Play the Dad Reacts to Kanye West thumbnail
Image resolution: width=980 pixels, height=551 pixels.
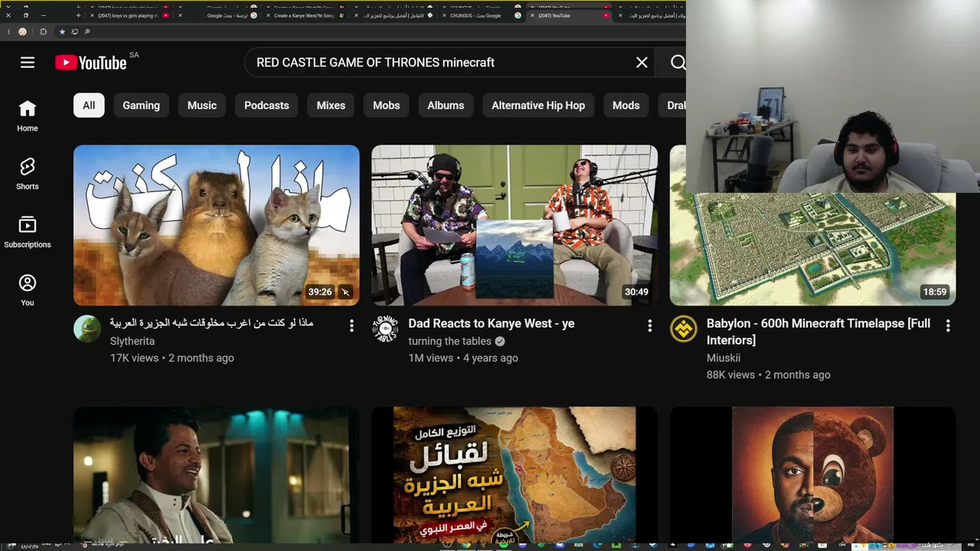(514, 226)
